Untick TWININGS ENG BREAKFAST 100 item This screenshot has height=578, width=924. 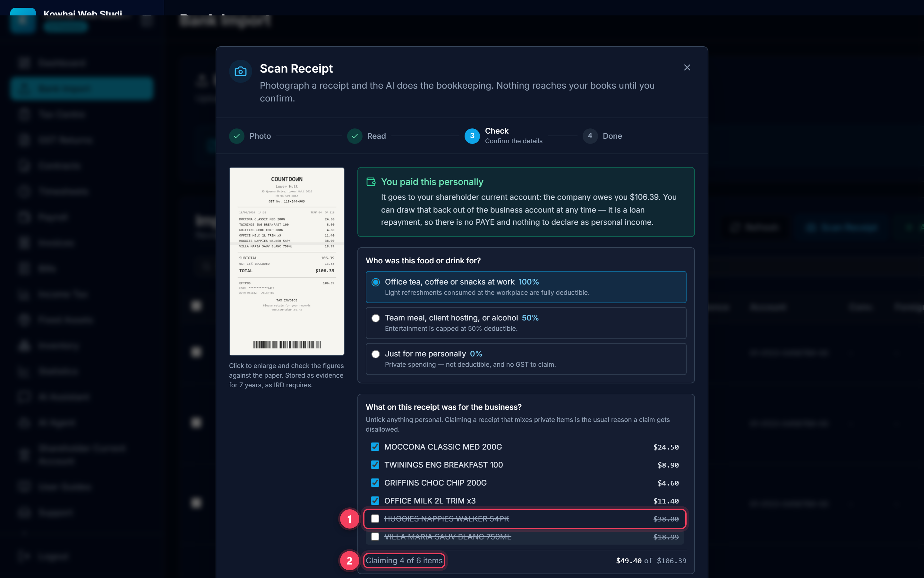pos(375,465)
